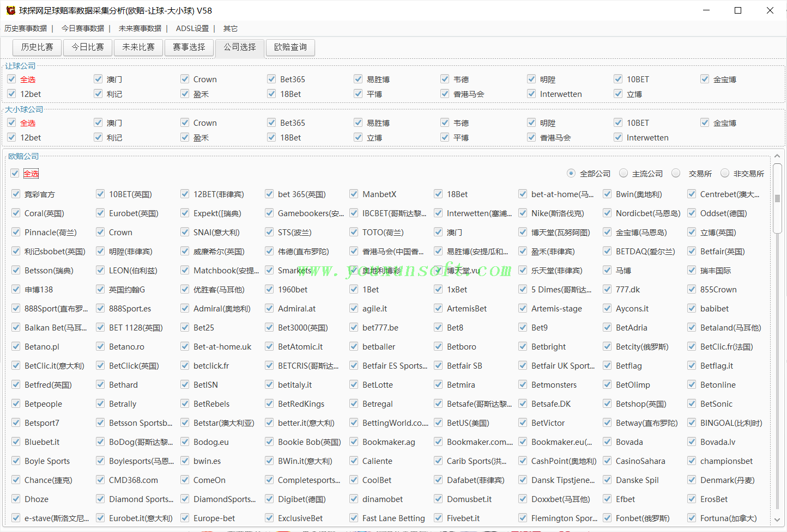
Task: Open the 其它 menu
Action: (x=231, y=28)
